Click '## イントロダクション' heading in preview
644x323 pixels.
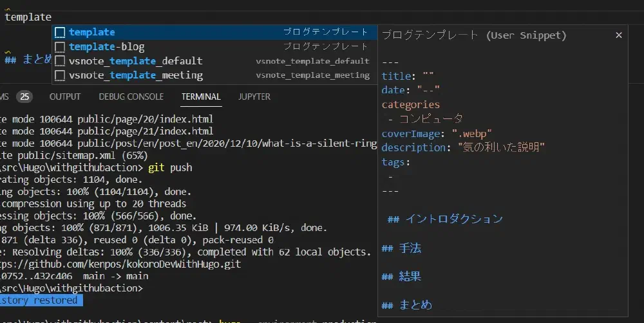[445, 219]
